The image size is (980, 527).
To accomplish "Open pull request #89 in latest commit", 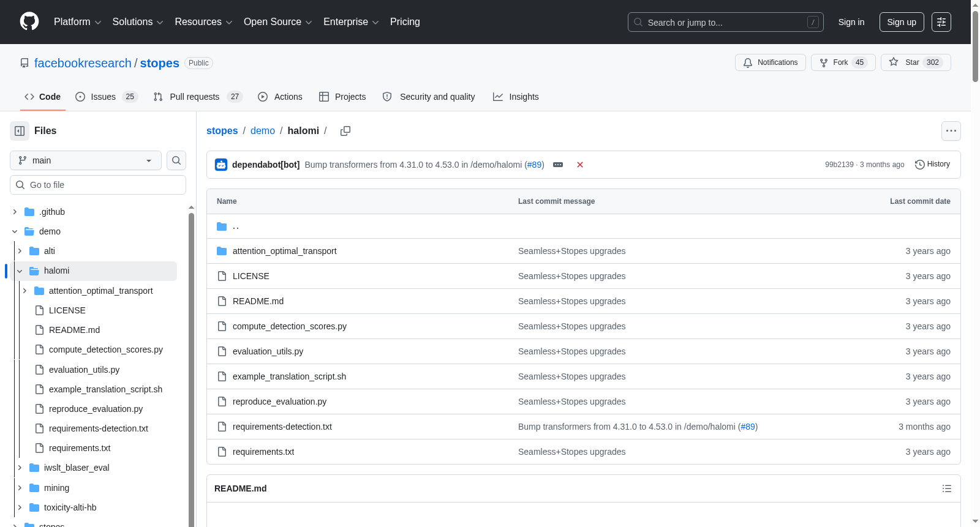I will click(x=534, y=165).
